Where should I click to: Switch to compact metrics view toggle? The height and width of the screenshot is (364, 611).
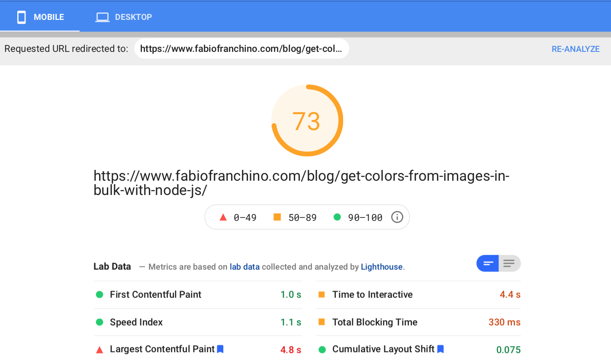coord(488,263)
